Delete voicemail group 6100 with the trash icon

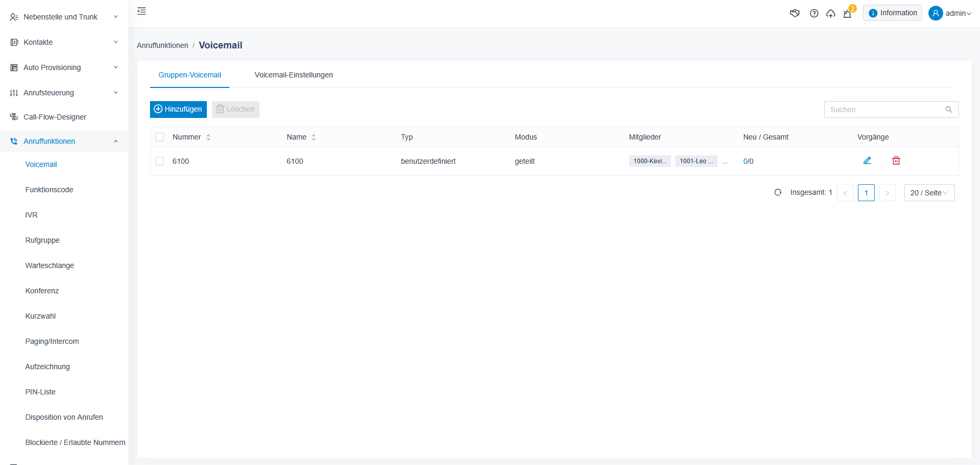coord(896,161)
